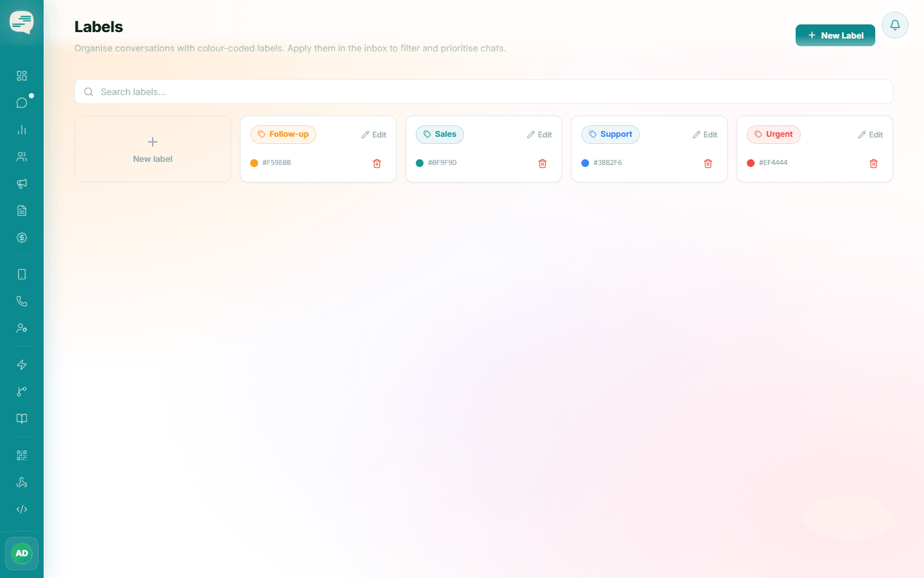
Task: Open the bar chart analytics icon
Action: click(x=22, y=130)
